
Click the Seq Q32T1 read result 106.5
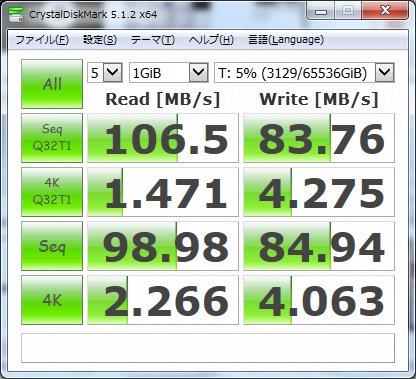click(163, 138)
